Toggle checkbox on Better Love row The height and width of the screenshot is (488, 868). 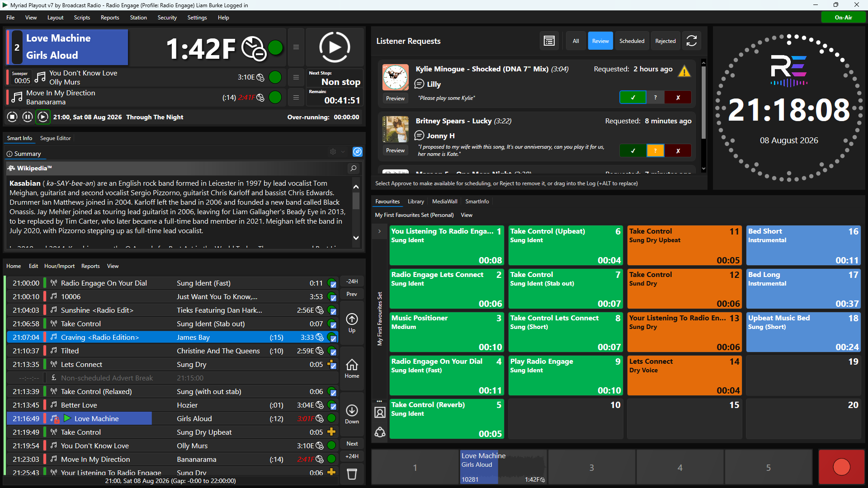point(333,406)
